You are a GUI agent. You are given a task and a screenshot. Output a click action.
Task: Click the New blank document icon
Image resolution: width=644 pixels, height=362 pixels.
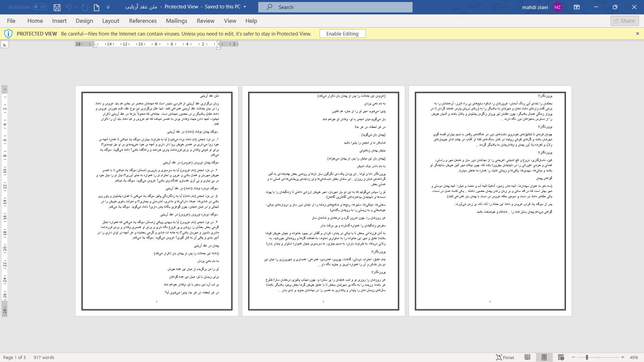(97, 7)
